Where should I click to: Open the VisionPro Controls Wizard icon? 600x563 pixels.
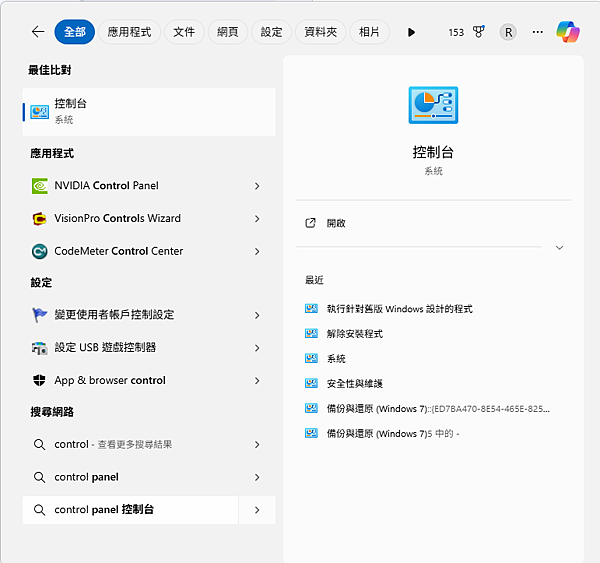tap(39, 219)
